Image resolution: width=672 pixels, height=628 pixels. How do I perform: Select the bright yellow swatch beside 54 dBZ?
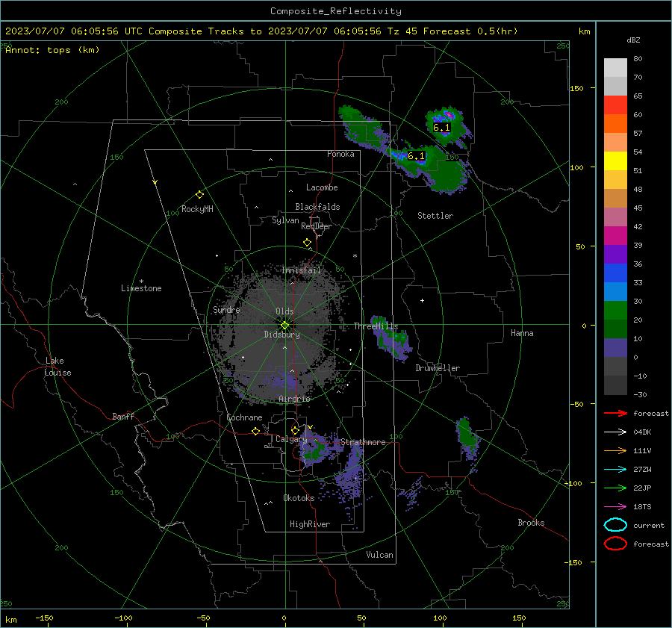pyautogui.click(x=615, y=161)
